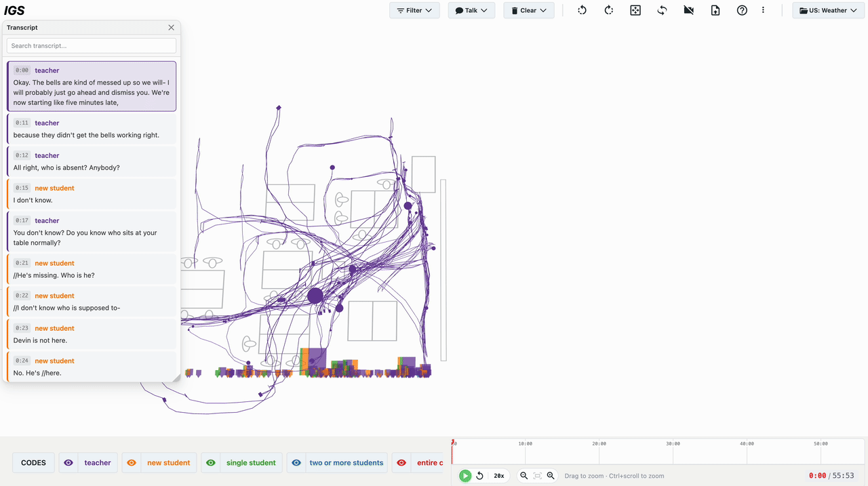Select the 0:12 teacher transcript entry
The height and width of the screenshot is (486, 868).
click(91, 161)
